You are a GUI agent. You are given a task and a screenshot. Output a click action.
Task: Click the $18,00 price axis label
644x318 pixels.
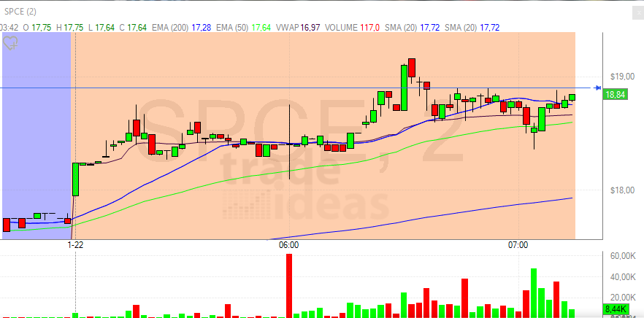pos(622,190)
